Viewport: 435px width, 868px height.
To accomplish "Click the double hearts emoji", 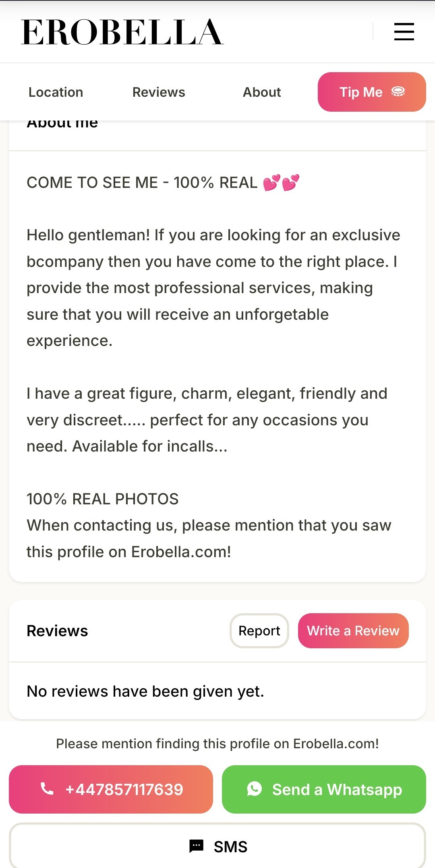I will 281,183.
